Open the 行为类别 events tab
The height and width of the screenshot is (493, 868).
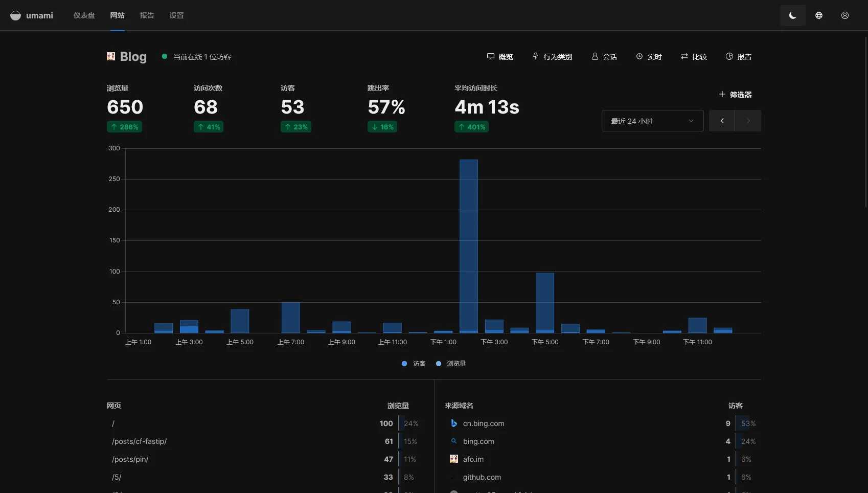552,57
